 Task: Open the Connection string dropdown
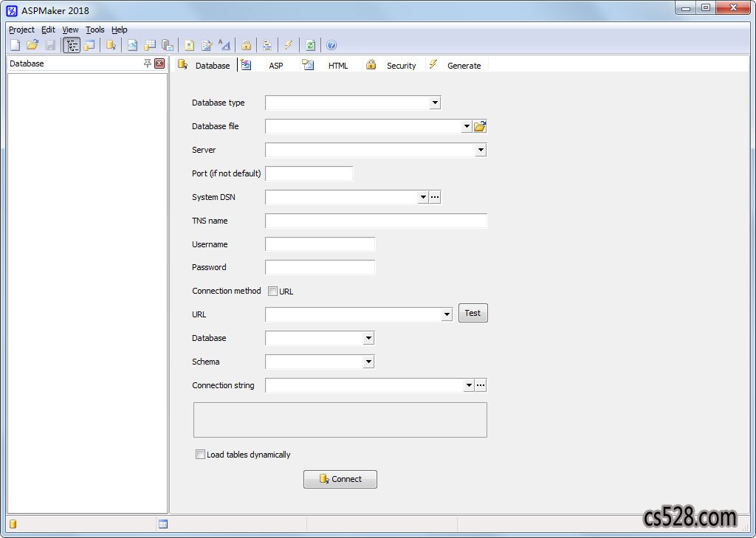tap(469, 385)
